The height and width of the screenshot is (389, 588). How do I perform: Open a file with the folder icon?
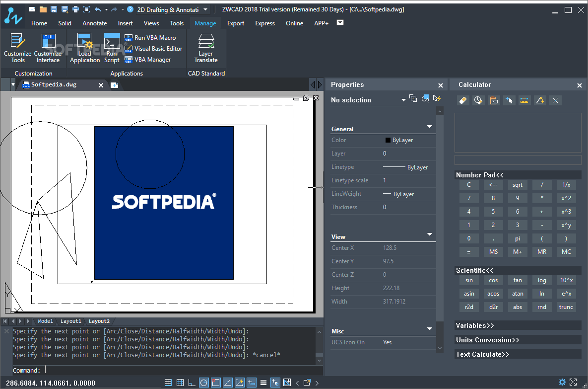click(43, 9)
